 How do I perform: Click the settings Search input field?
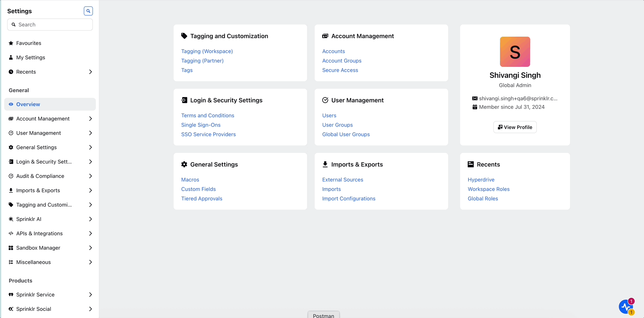tap(50, 25)
